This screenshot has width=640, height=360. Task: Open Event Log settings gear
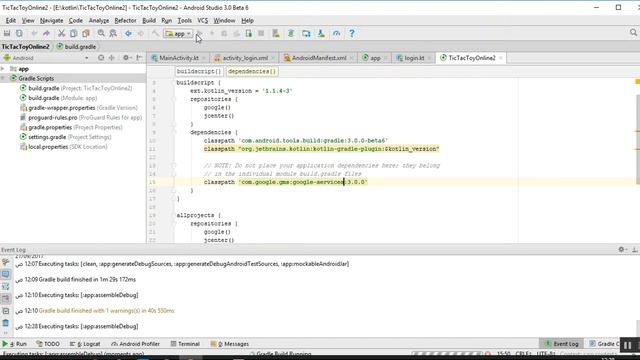pos(622,249)
